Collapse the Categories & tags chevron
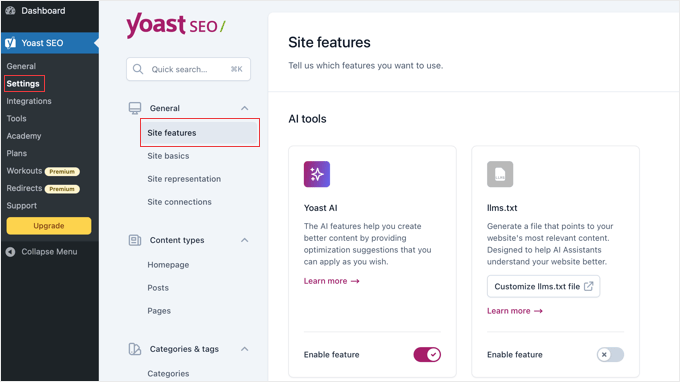The height and width of the screenshot is (382, 680). (x=245, y=349)
